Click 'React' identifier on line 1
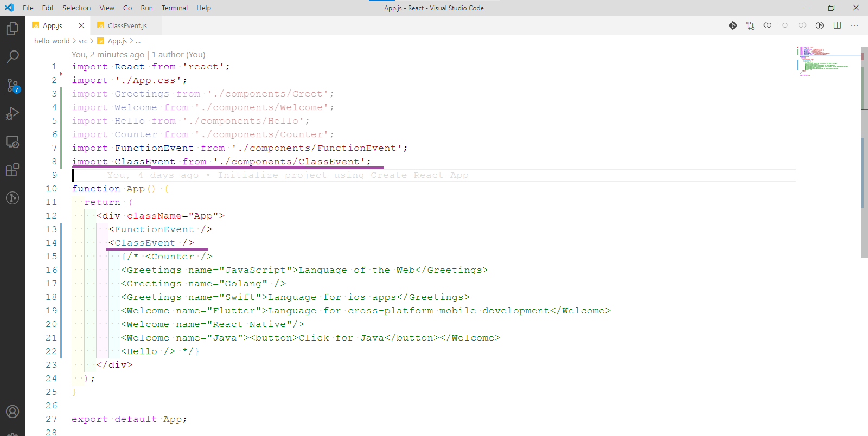Viewport: 868px width, 436px height. tap(130, 67)
